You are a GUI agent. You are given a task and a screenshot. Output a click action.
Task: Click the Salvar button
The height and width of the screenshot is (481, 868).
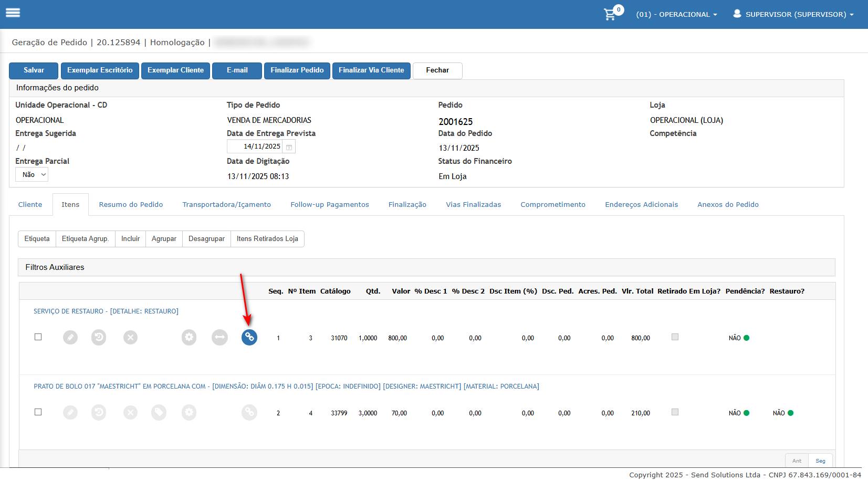34,70
